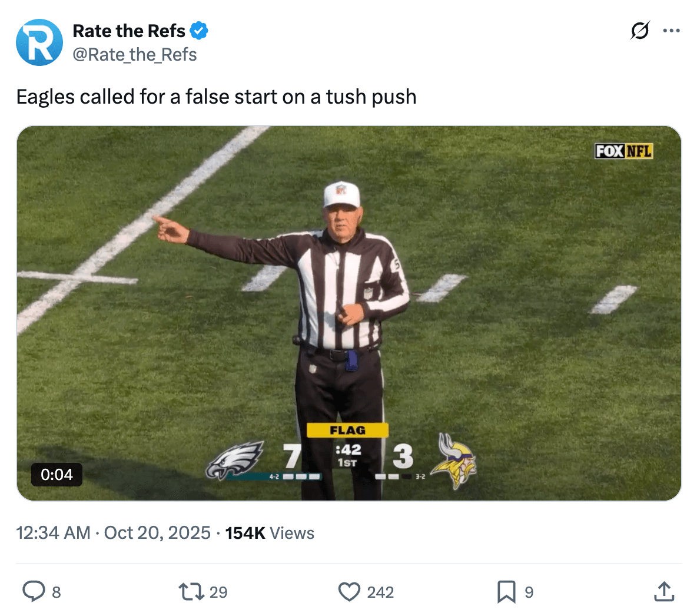
Task: Open the Rate the Refs display name
Action: (x=129, y=31)
